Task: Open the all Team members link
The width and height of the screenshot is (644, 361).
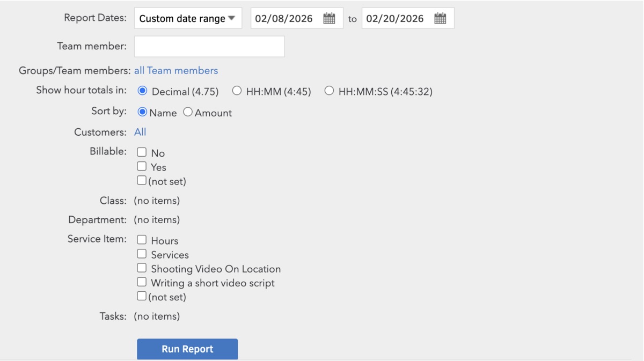Action: pos(176,70)
